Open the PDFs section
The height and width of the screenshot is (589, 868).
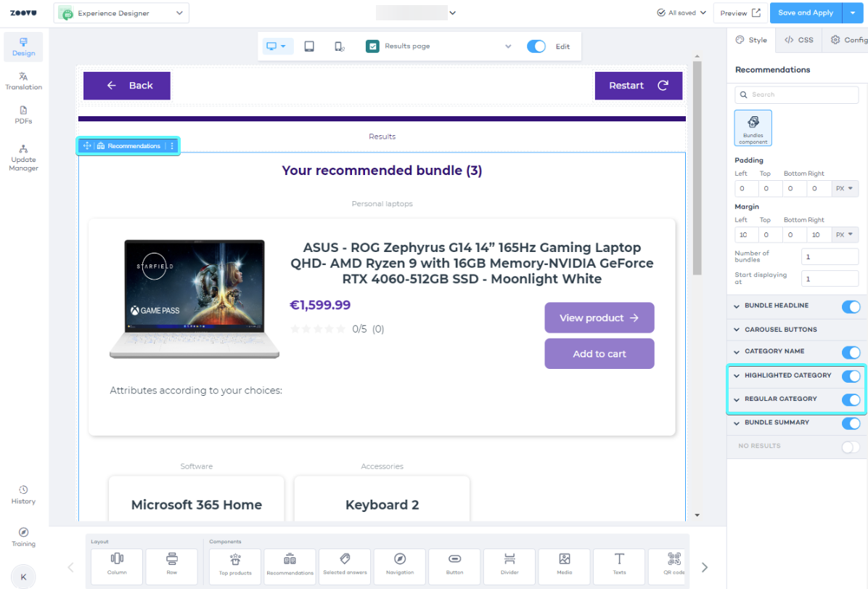click(23, 115)
